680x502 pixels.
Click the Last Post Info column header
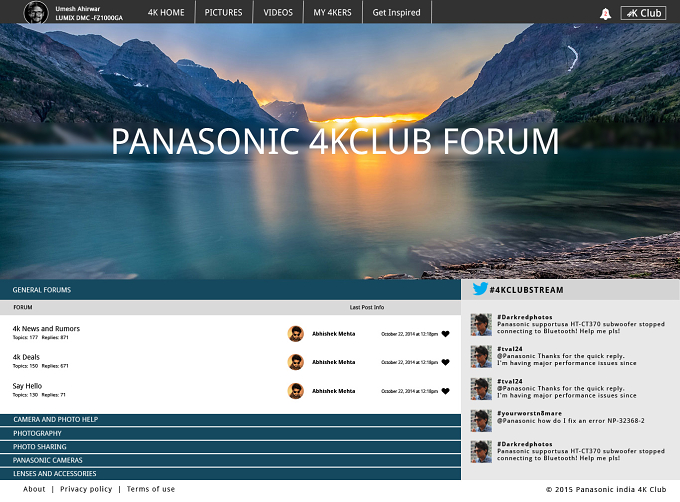coord(367,307)
